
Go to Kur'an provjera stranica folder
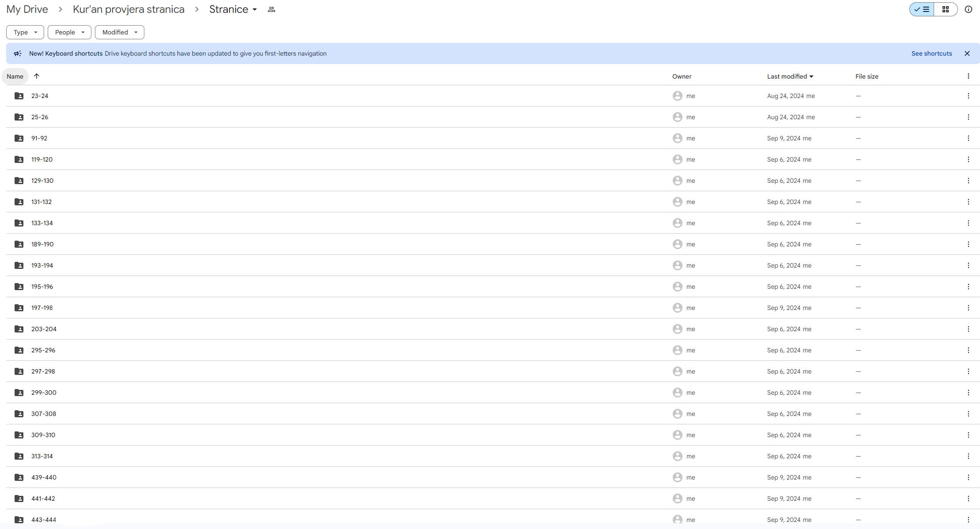pyautogui.click(x=128, y=9)
